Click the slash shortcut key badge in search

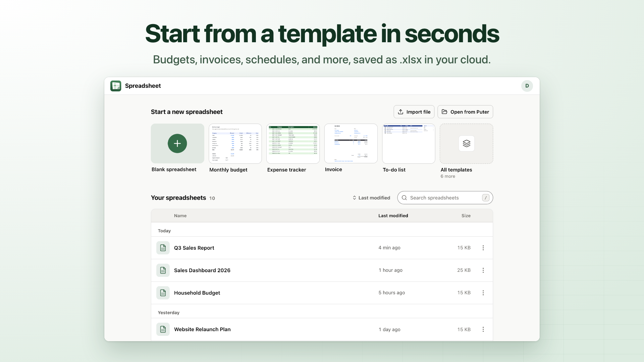click(x=485, y=198)
